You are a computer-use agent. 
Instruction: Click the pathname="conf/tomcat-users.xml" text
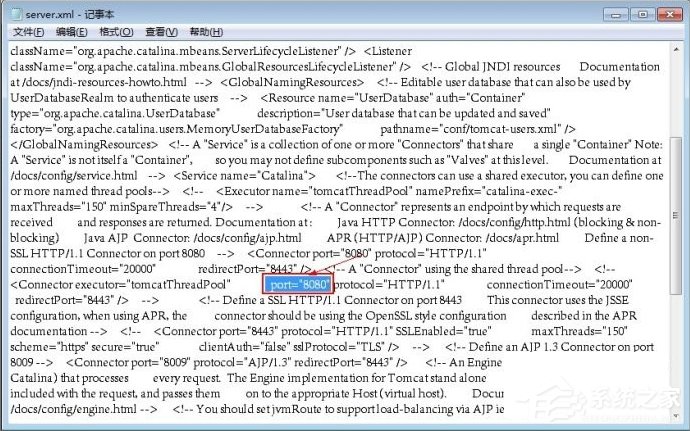[x=490, y=128]
